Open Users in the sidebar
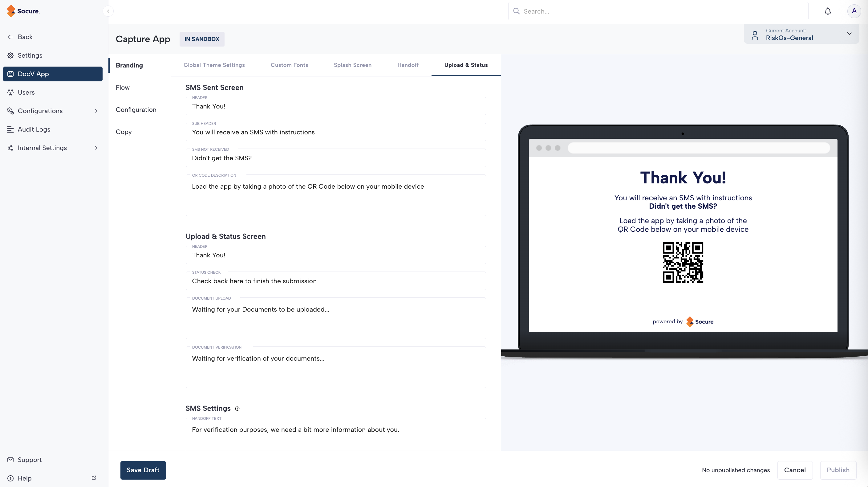868x487 pixels. tap(26, 92)
